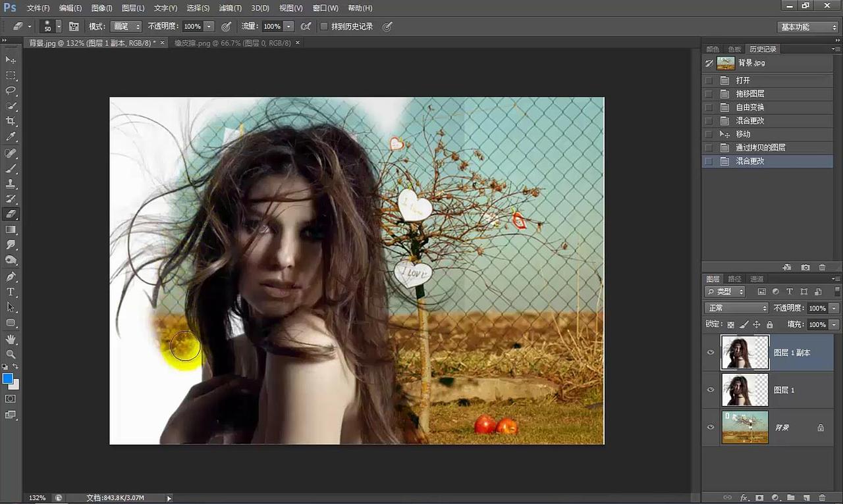
Task: Select the Move tool
Action: coord(11,60)
